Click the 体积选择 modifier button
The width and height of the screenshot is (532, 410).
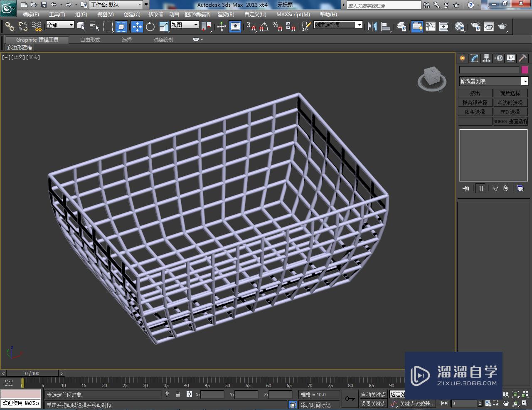pyautogui.click(x=475, y=112)
